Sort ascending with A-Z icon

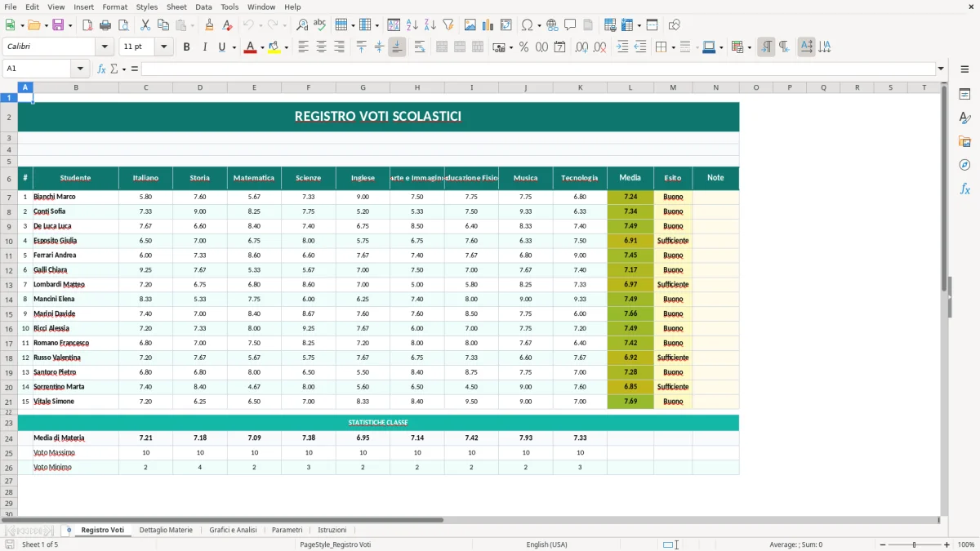412,25
